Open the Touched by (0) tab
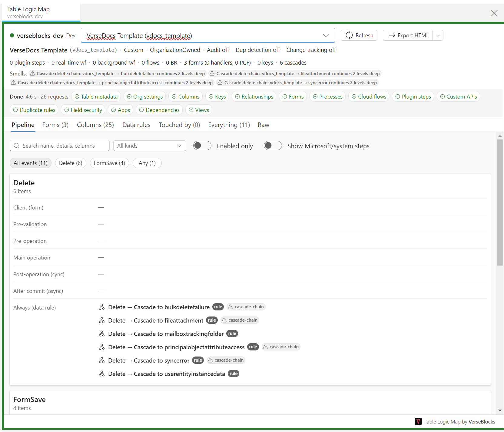This screenshot has height=432, width=504. 179,125
